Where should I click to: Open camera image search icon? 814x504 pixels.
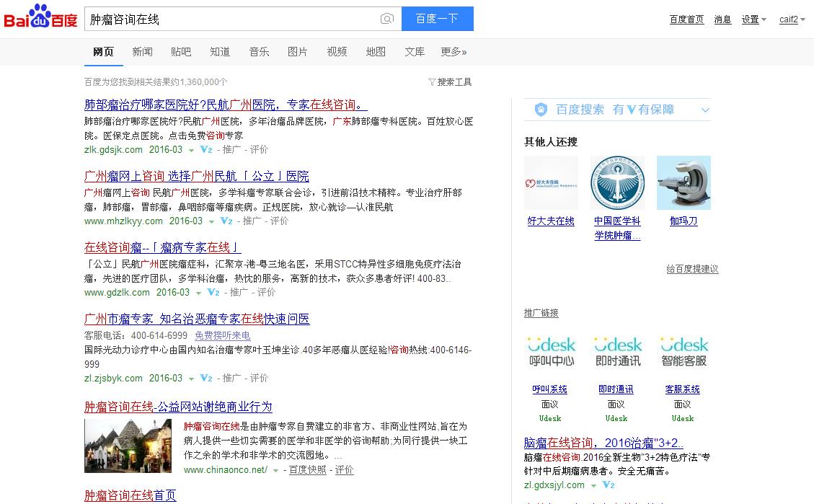pyautogui.click(x=386, y=19)
